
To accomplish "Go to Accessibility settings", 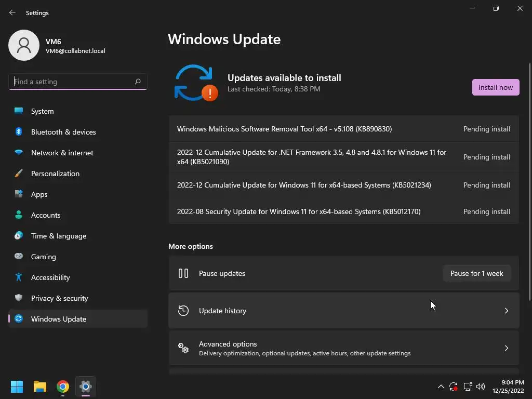I will click(78, 277).
